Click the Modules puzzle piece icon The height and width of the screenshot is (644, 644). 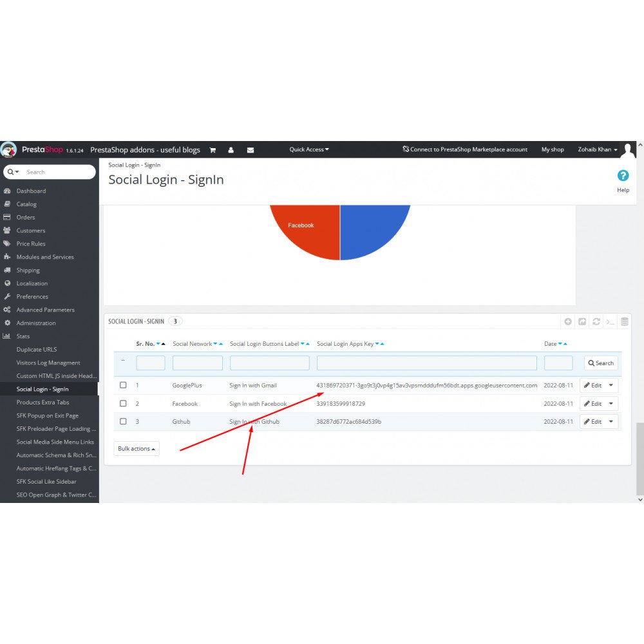click(7, 257)
